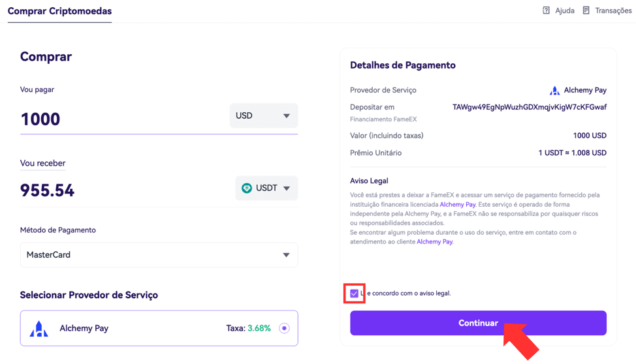Click the deposit wallet address text
This screenshot has width=636, height=364.
point(530,107)
